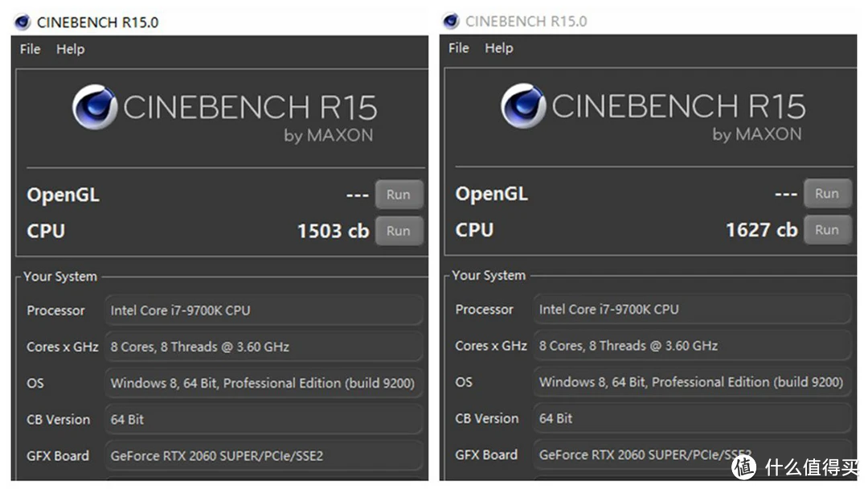Click the "CINEBENCH R15" logo text in the left window
Viewport: 868px width, 489px height.
[x=250, y=108]
